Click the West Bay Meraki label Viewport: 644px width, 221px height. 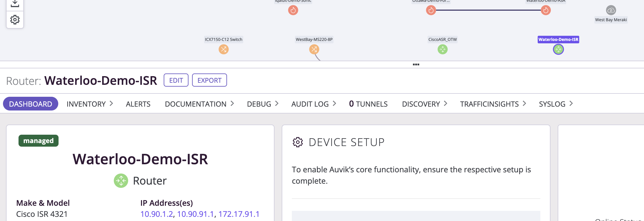click(x=611, y=20)
